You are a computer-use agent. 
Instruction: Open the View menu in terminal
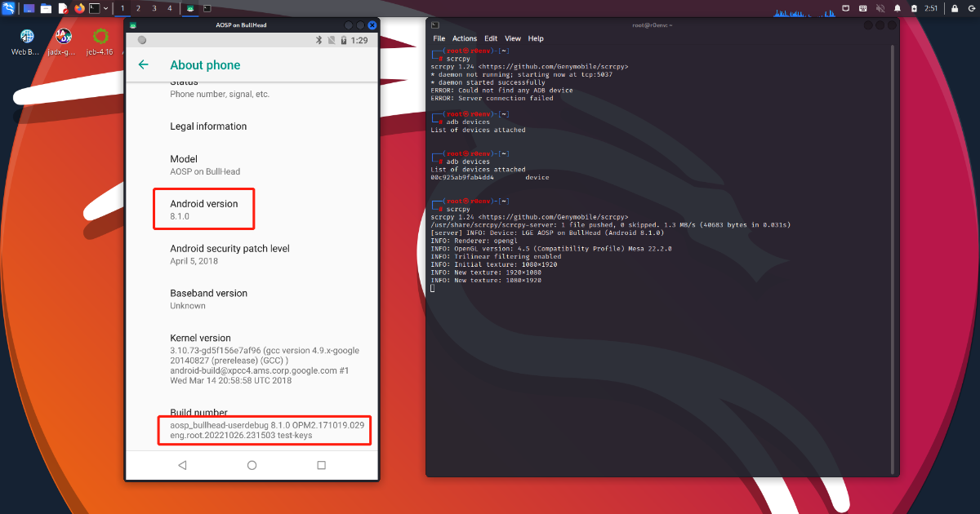pos(513,38)
